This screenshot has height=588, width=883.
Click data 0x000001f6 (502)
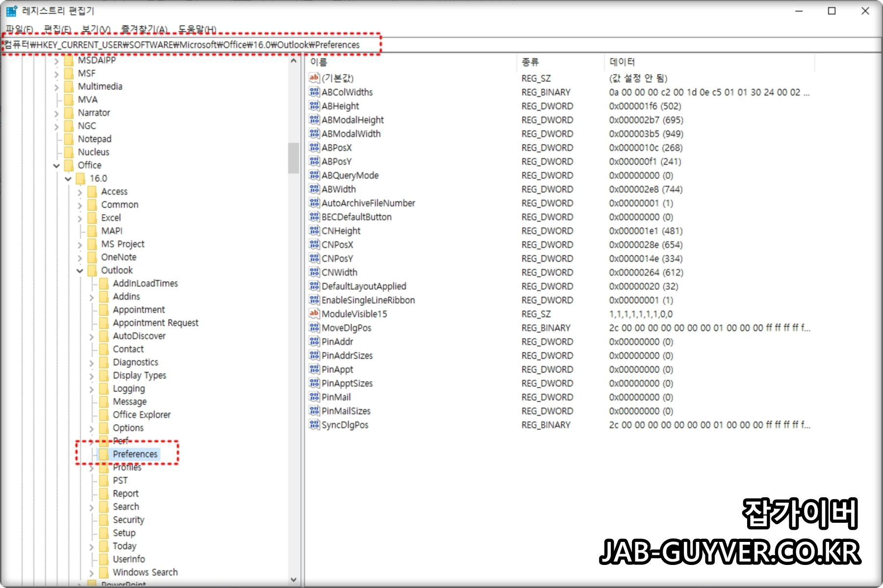tap(645, 106)
